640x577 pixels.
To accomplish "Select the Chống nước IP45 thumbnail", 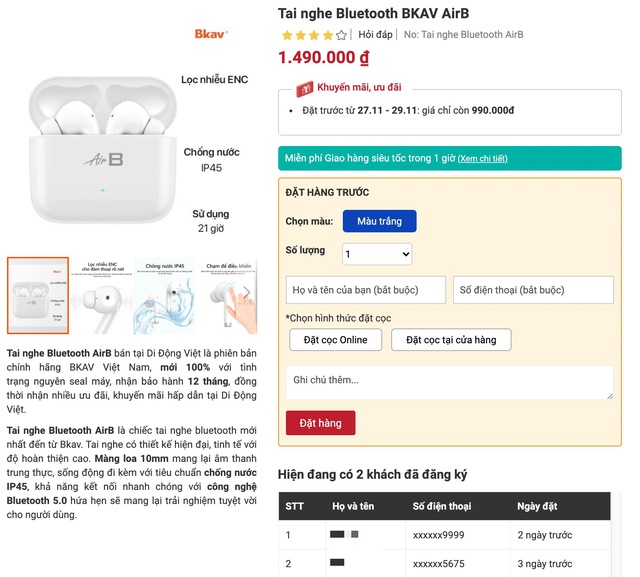I will pyautogui.click(x=164, y=296).
